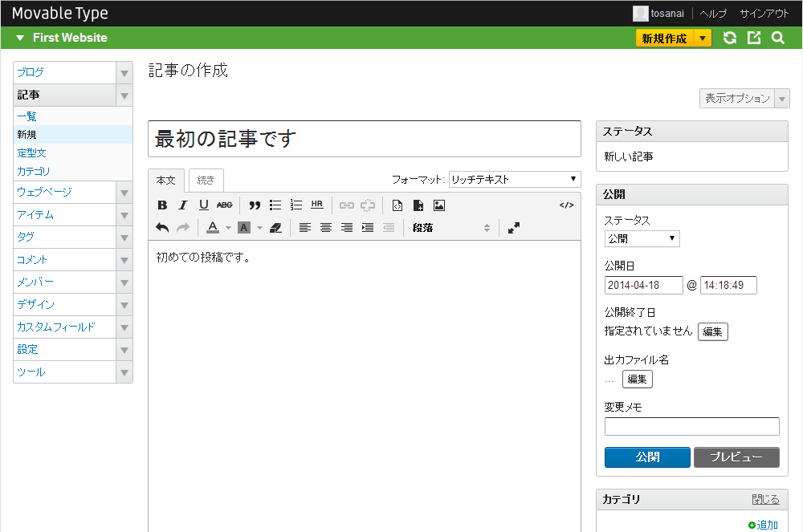Open the フォーマット dropdown

pos(515,180)
